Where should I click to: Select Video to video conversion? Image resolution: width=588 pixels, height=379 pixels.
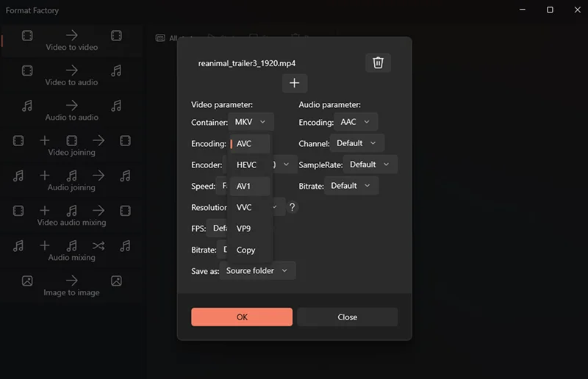pyautogui.click(x=71, y=41)
